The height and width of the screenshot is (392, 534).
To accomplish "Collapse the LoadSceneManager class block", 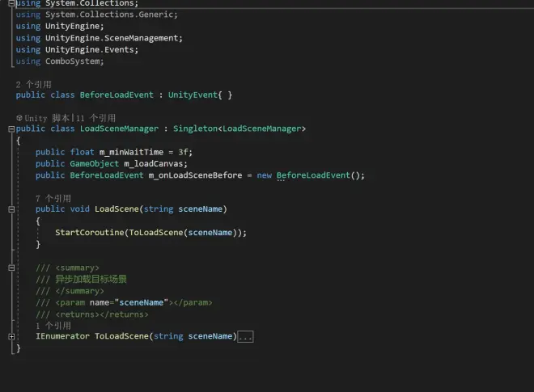I will [x=11, y=129].
